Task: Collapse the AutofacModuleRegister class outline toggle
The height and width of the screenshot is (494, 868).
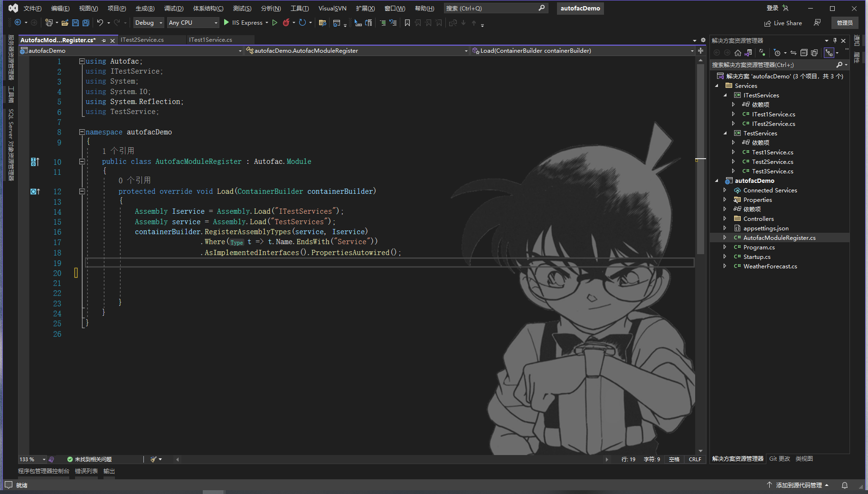Action: [82, 161]
